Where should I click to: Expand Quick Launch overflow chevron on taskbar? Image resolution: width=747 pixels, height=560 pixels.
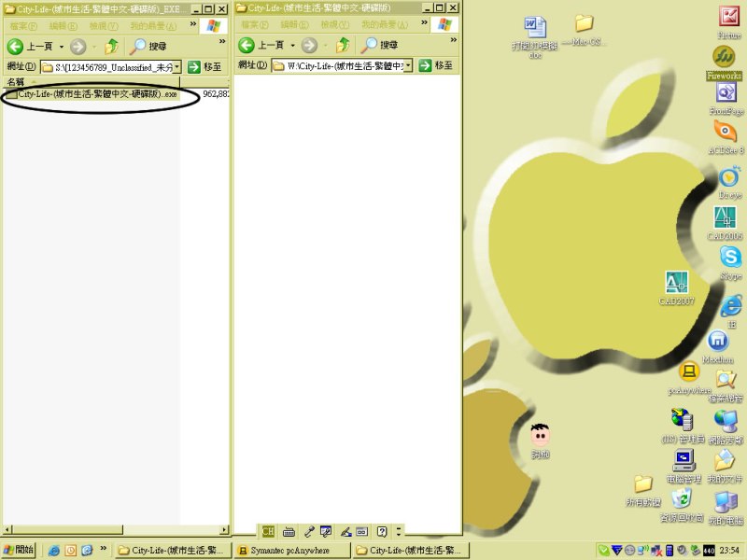(x=103, y=548)
